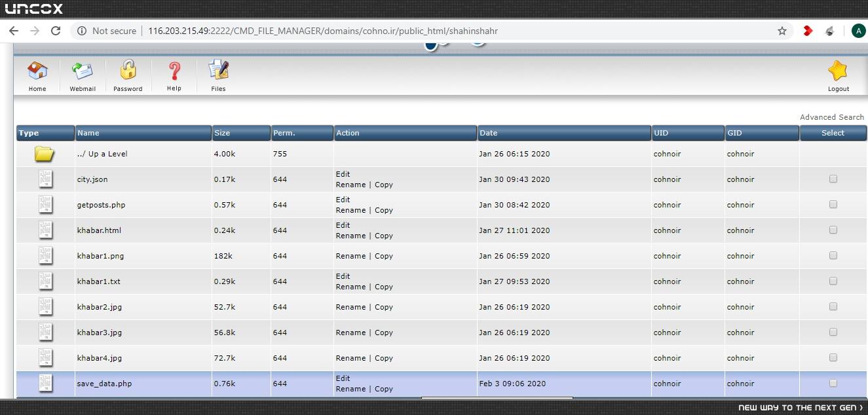Click the date Feb 3 09:06 2020
868x415 pixels.
(x=512, y=384)
